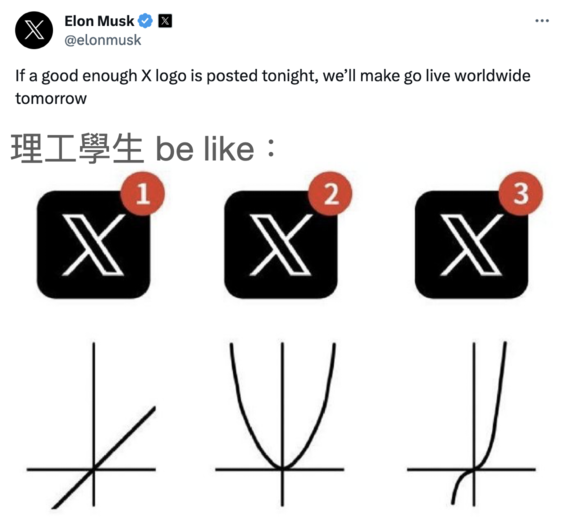
Task: Open the @elonmusk handle link
Action: click(x=103, y=40)
